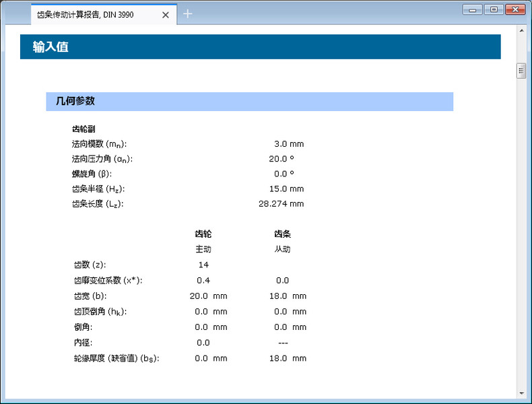Click the 齿条 column header
This screenshot has height=404, width=532.
tap(282, 234)
